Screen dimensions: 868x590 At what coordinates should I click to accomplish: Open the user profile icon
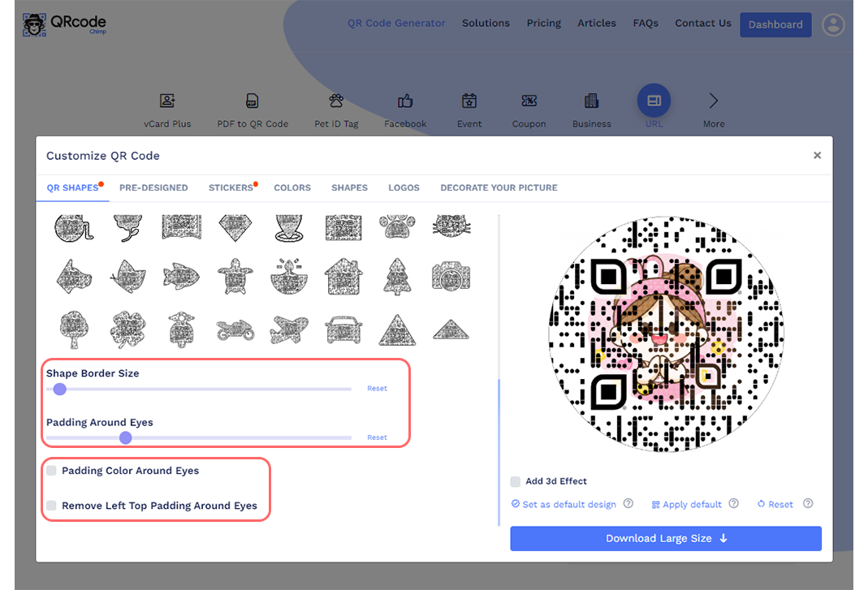tap(833, 24)
